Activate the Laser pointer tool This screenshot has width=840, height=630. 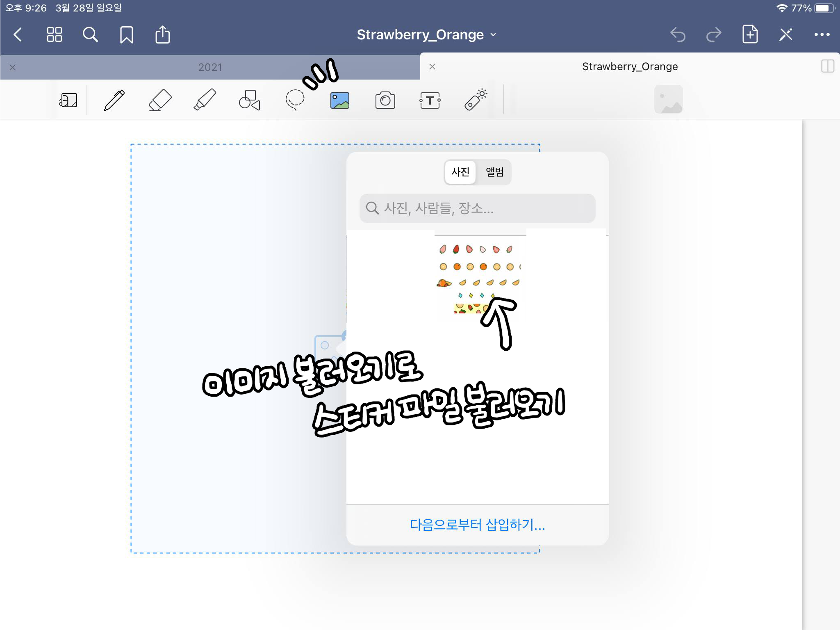(476, 100)
